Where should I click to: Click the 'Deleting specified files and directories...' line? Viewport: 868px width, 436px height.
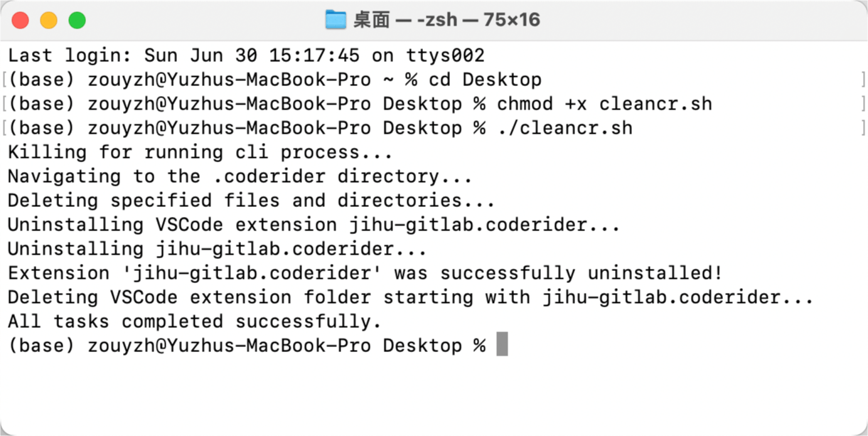251,201
